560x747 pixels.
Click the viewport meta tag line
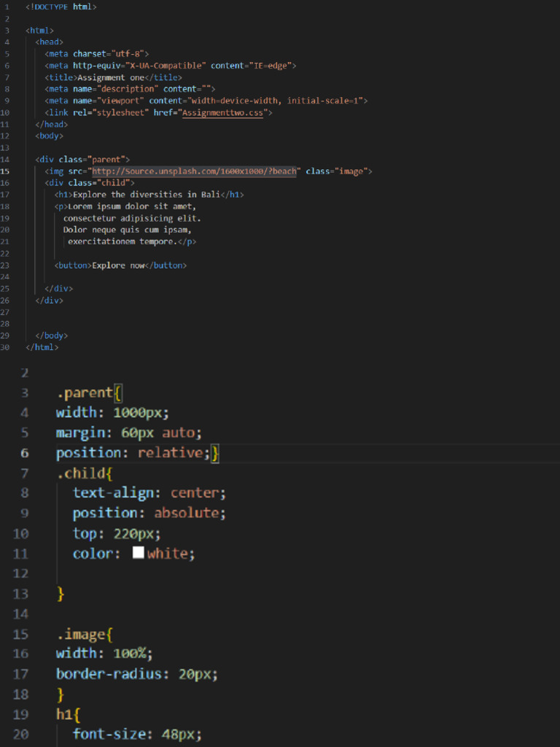[206, 101]
